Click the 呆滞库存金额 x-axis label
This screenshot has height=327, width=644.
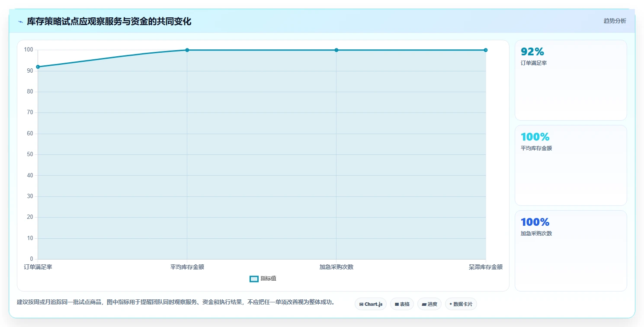point(486,267)
